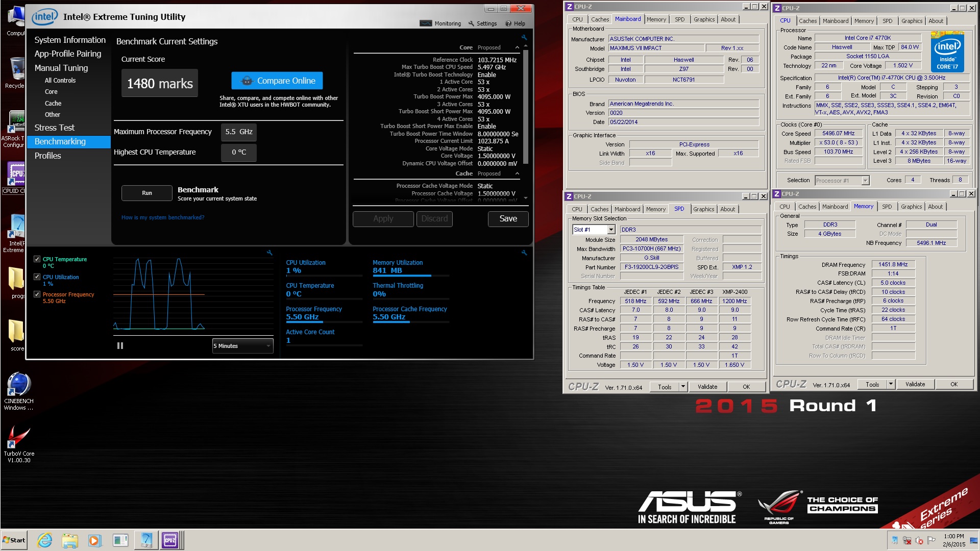This screenshot has height=551, width=980.
Task: Toggle Processor Frequency monitor checkbox
Action: click(37, 294)
